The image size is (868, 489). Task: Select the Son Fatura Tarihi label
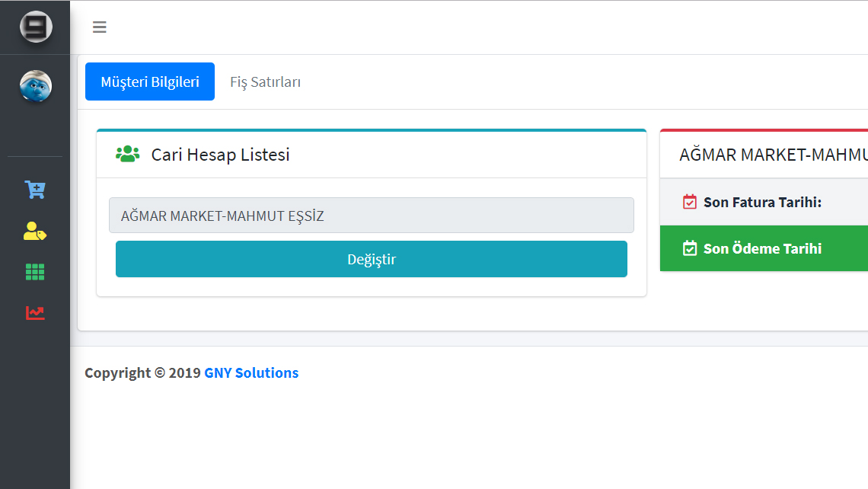click(x=762, y=202)
